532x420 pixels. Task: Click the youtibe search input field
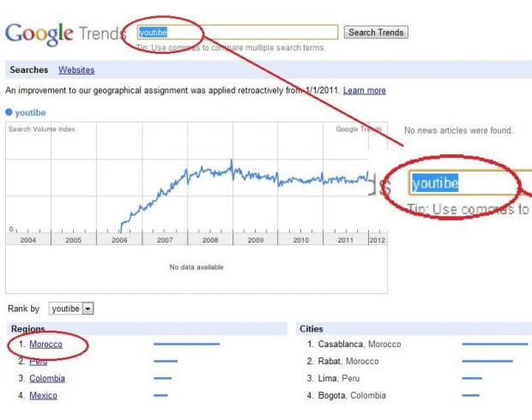238,33
